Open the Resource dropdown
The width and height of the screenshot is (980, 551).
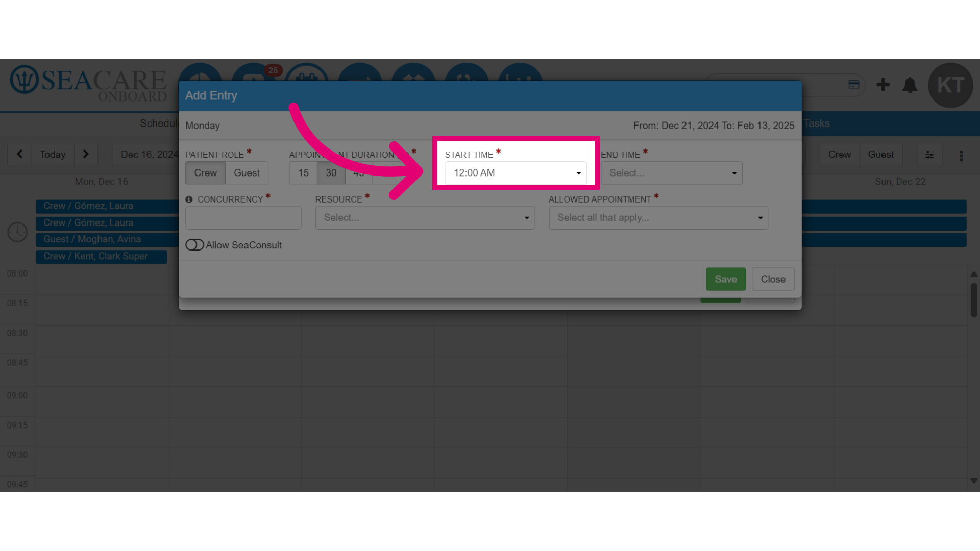(x=425, y=218)
